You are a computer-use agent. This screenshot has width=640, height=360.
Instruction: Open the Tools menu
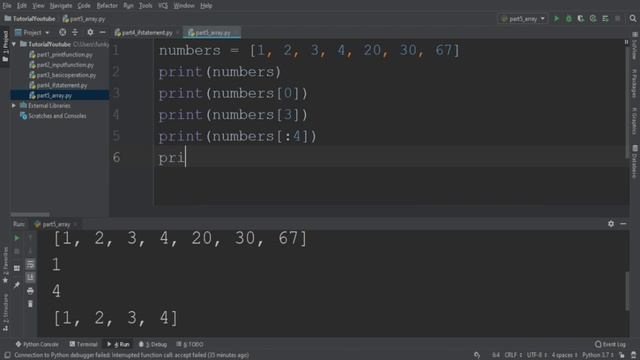pos(145,6)
